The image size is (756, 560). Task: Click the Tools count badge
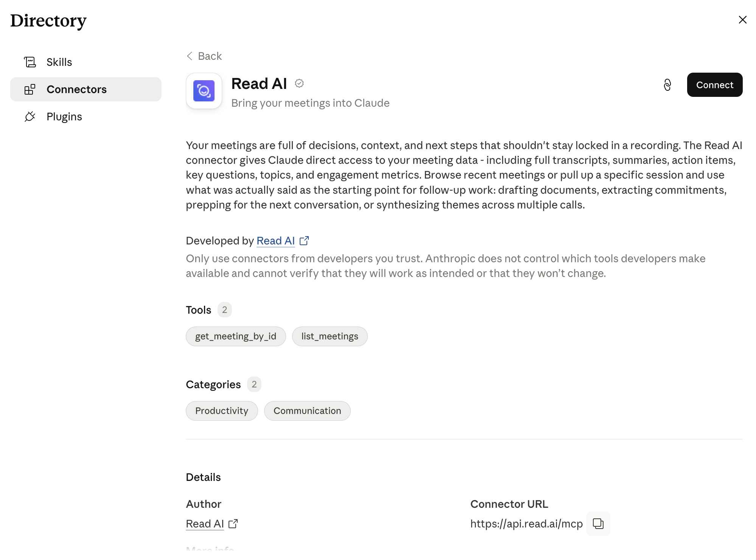point(224,310)
